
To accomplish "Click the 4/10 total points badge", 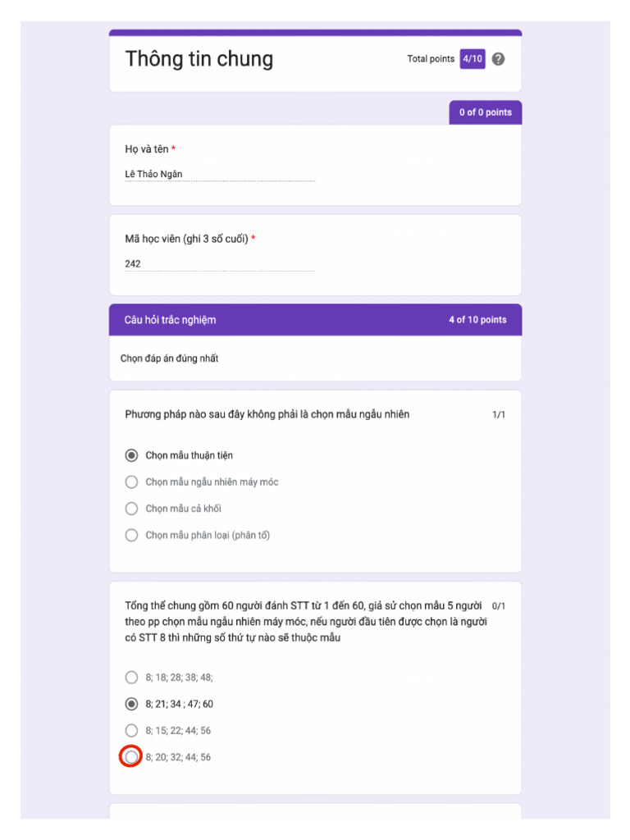I will tap(472, 59).
